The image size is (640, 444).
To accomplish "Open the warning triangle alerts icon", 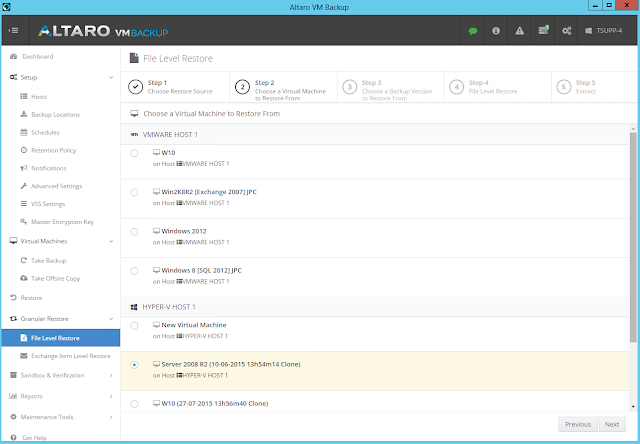I will 519,31.
